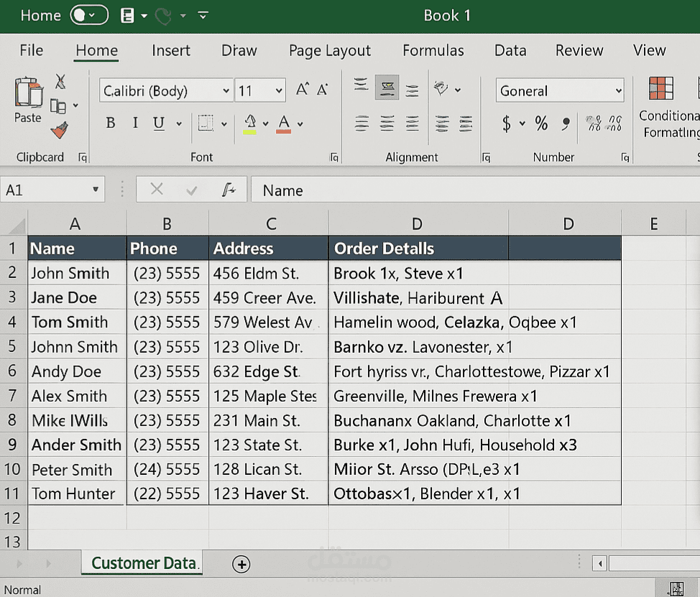Click Decrease Indent icon

pyautogui.click(x=442, y=124)
